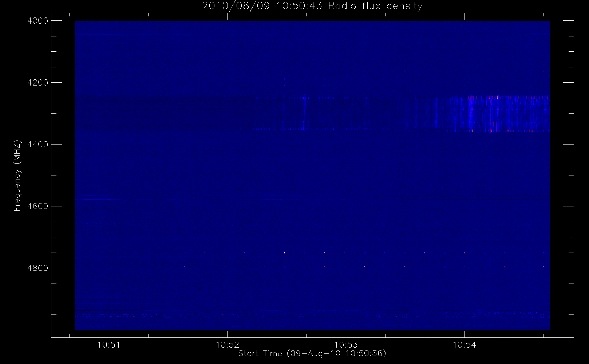Screen dimensions: 589x364
Task: Click the plot title "2010/08/09 10:50:43 Radio flux density"
Action: coord(312,6)
